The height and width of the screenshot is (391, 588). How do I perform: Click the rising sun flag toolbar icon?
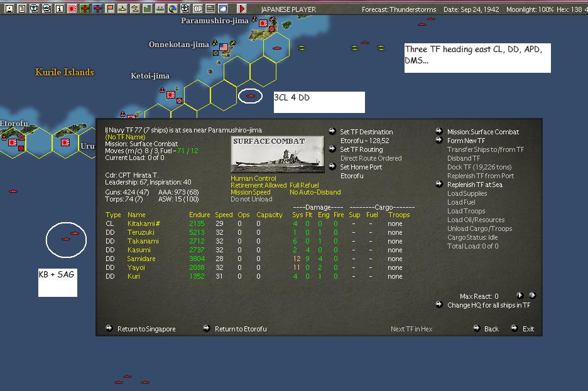point(72,8)
